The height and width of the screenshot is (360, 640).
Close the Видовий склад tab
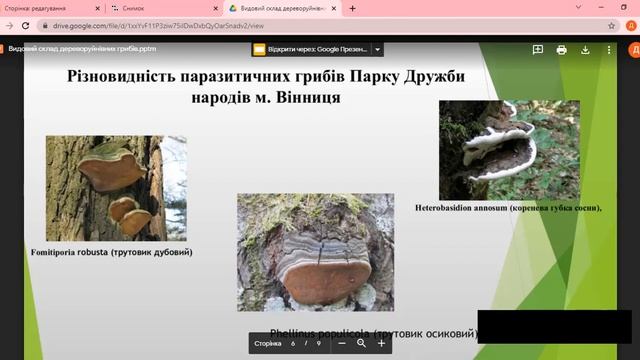tap(333, 8)
